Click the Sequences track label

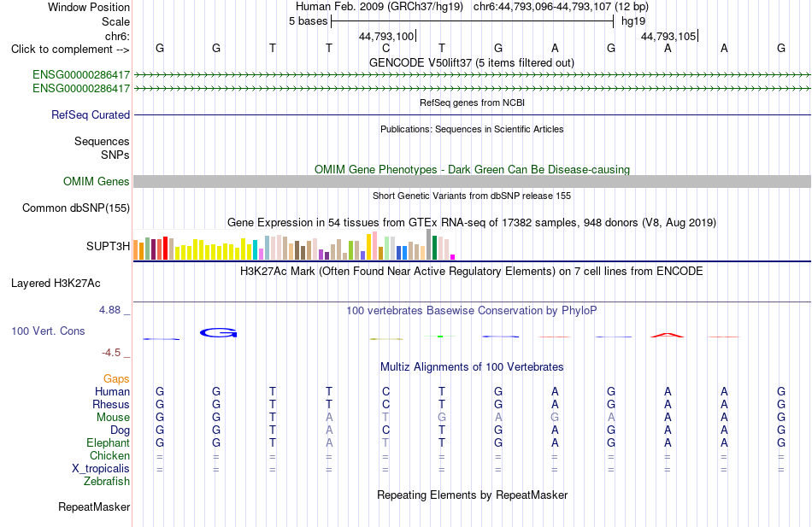click(x=102, y=141)
